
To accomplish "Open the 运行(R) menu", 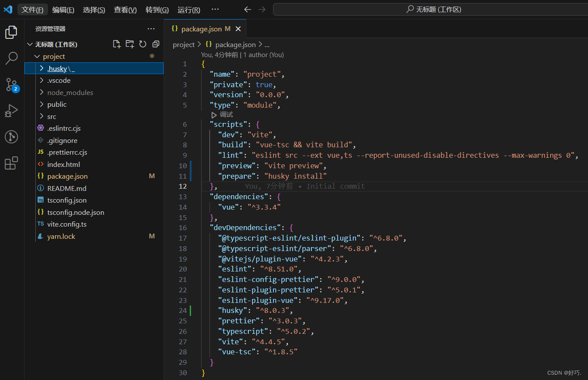I will click(x=189, y=10).
